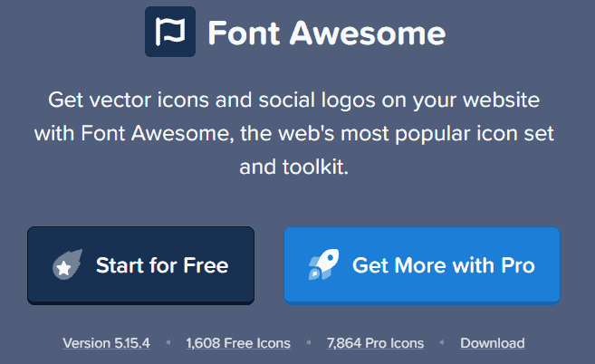Click the 'Get vector icons and social logos' paragraph

(x=294, y=133)
